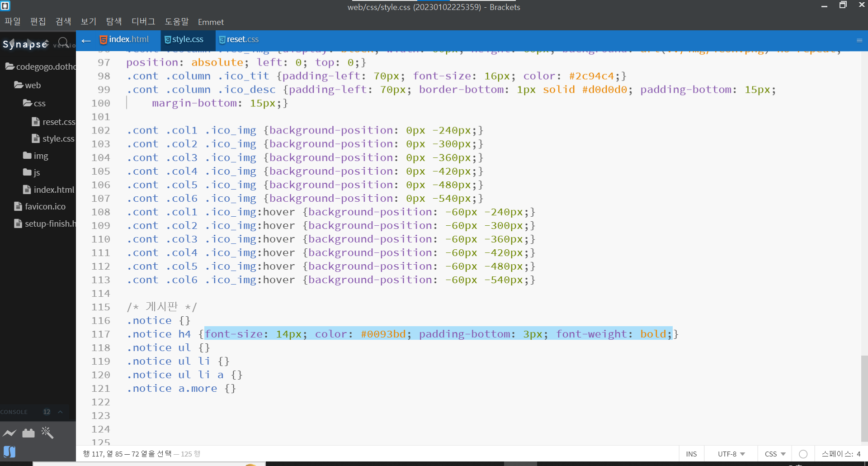Click the vertical scrollbar thumb in editor
The image size is (868, 466).
(864, 398)
